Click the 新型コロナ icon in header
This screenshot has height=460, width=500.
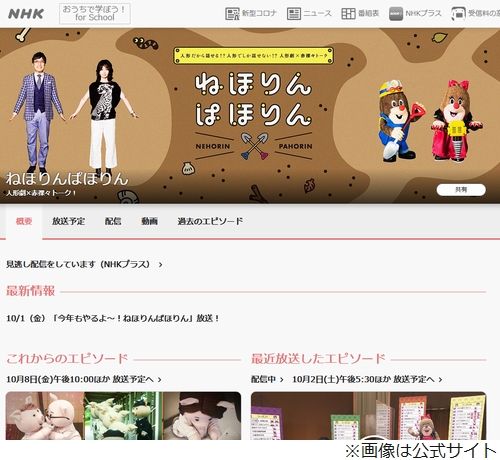point(232,14)
